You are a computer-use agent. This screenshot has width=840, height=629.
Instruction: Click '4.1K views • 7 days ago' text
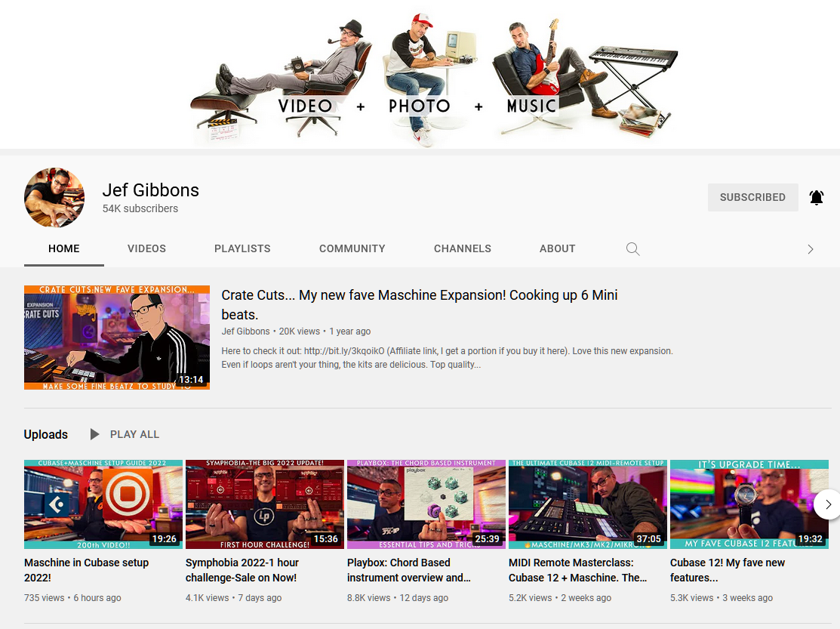tap(233, 598)
